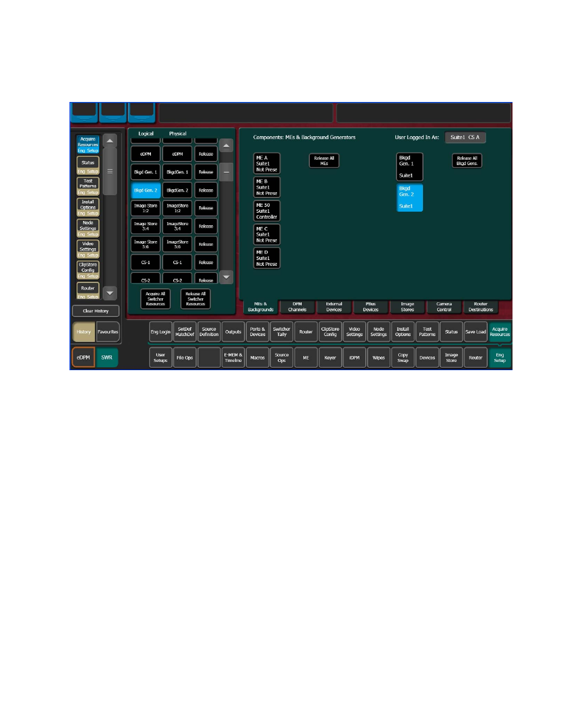The height and width of the screenshot is (728, 562).
Task: Switch to Camera Control tab
Action: (x=444, y=307)
